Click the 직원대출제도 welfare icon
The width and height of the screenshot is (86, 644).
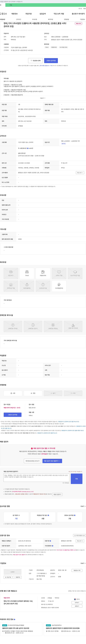pos(27,286)
